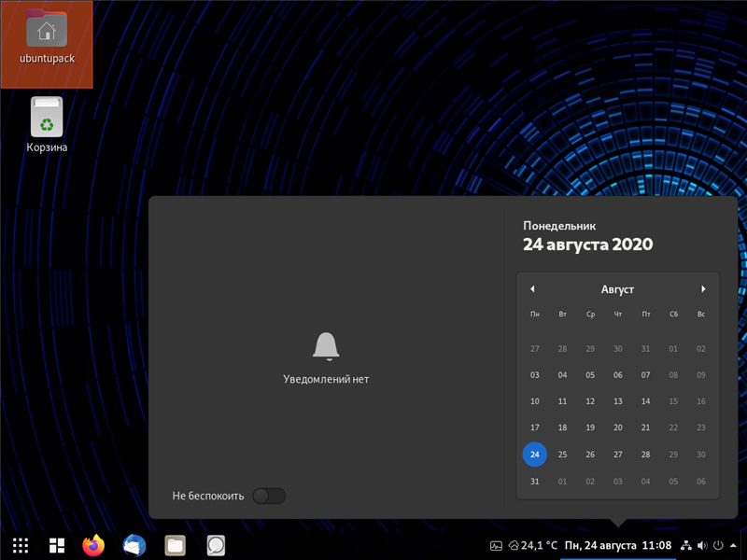The width and height of the screenshot is (747, 560).
Task: Select August 26 in the calendar
Action: pyautogui.click(x=590, y=455)
